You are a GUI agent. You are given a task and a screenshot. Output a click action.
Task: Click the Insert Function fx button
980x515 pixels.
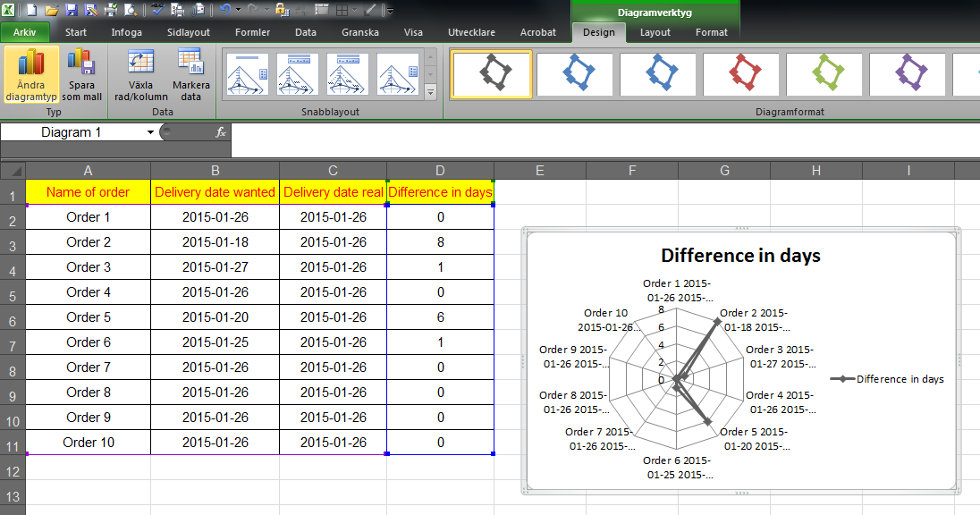click(x=220, y=131)
